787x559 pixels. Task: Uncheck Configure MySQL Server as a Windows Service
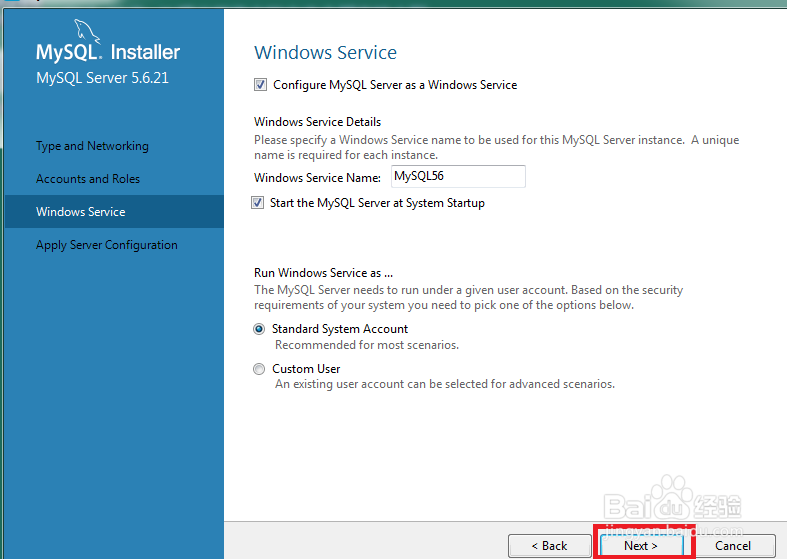point(260,84)
